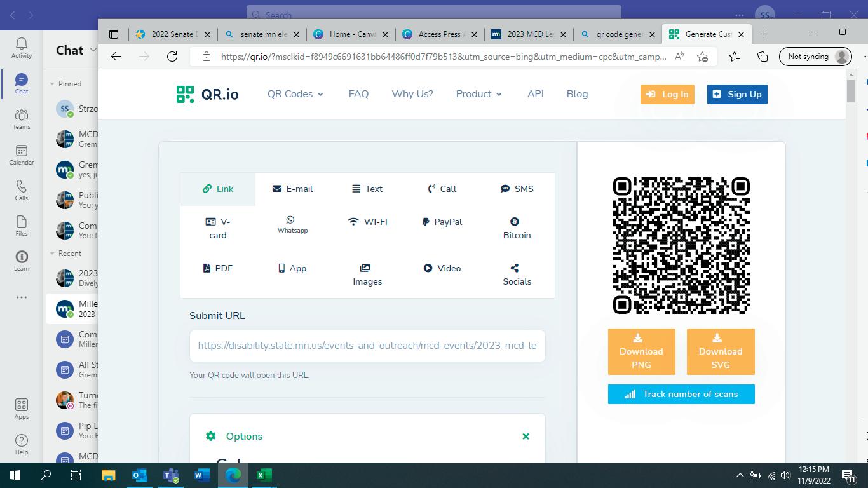
Task: Select the PDF QR type
Action: [218, 268]
